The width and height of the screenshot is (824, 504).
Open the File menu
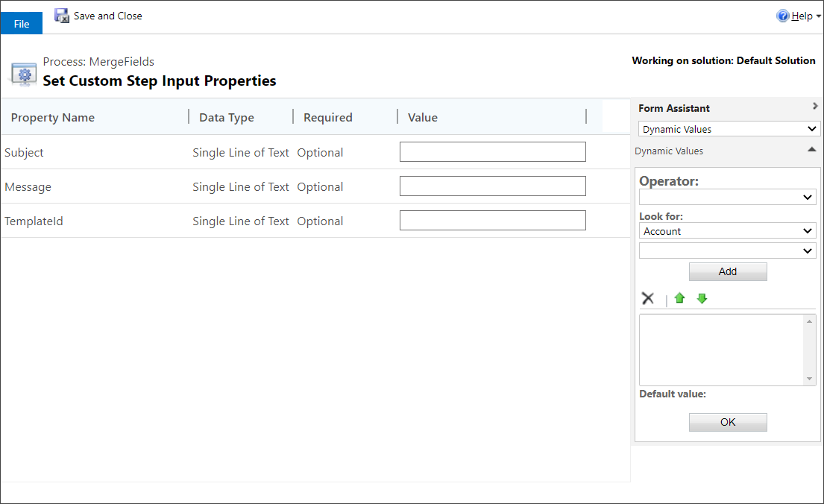click(x=21, y=23)
